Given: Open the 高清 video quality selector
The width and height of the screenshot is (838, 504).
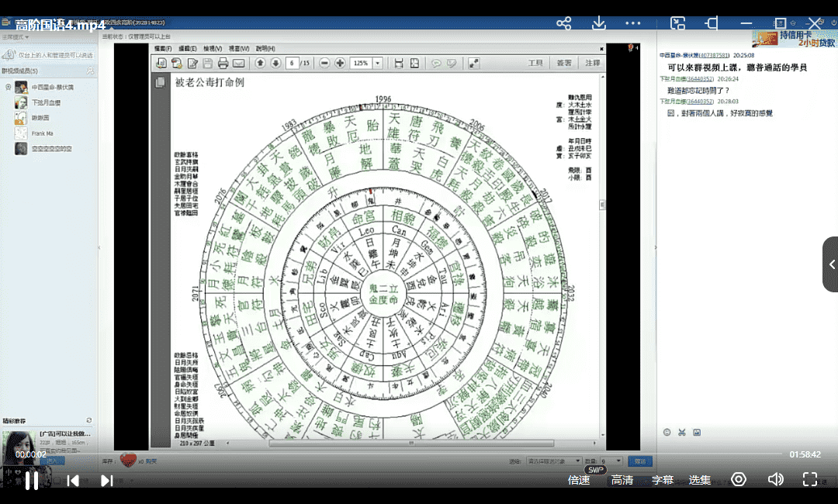Looking at the screenshot, I should click(622, 480).
